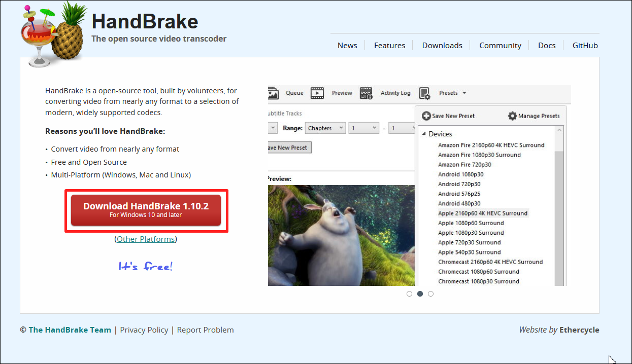Go to the Downloads page
The image size is (632, 364).
[442, 46]
